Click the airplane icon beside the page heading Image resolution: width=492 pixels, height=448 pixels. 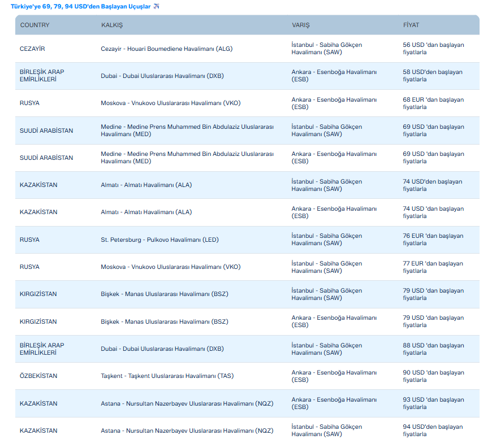click(156, 6)
